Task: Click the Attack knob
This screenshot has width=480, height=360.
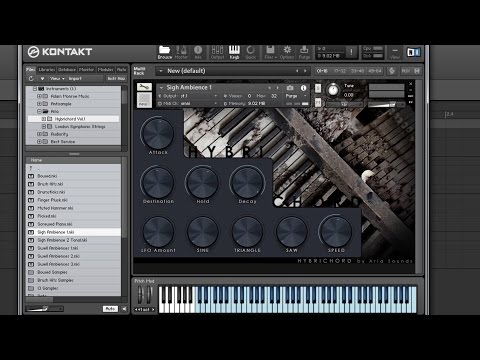Action: tap(158, 133)
